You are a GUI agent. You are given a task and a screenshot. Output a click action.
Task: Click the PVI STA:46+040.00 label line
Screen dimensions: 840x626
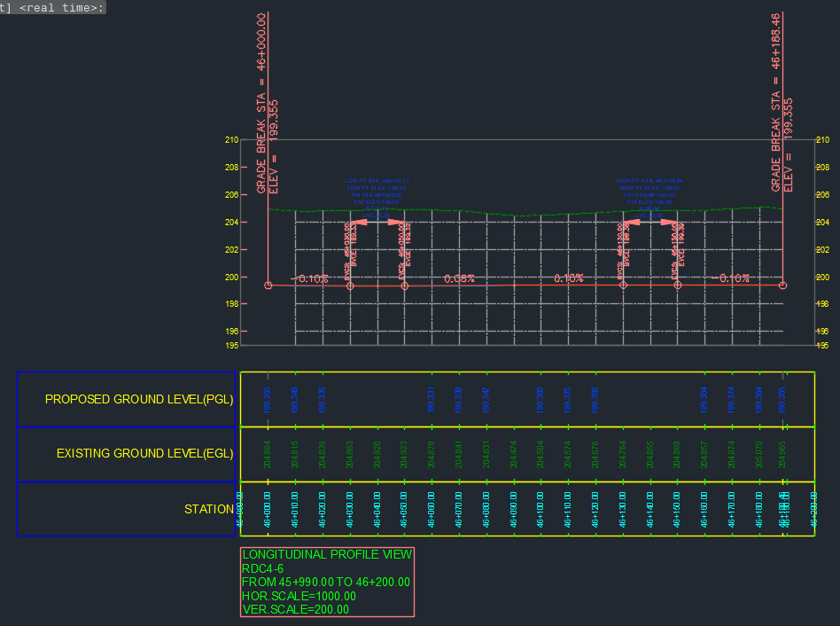pyautogui.click(x=377, y=195)
